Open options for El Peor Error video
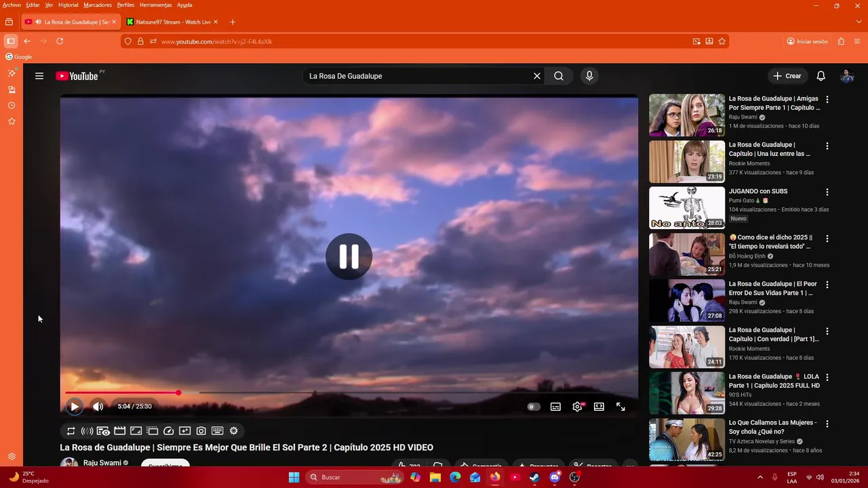 click(x=827, y=285)
